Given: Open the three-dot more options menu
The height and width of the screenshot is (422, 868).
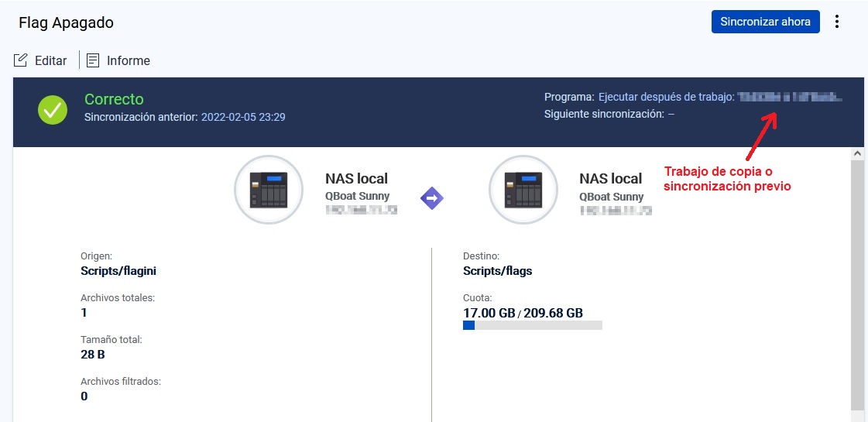Looking at the screenshot, I should pos(836,22).
